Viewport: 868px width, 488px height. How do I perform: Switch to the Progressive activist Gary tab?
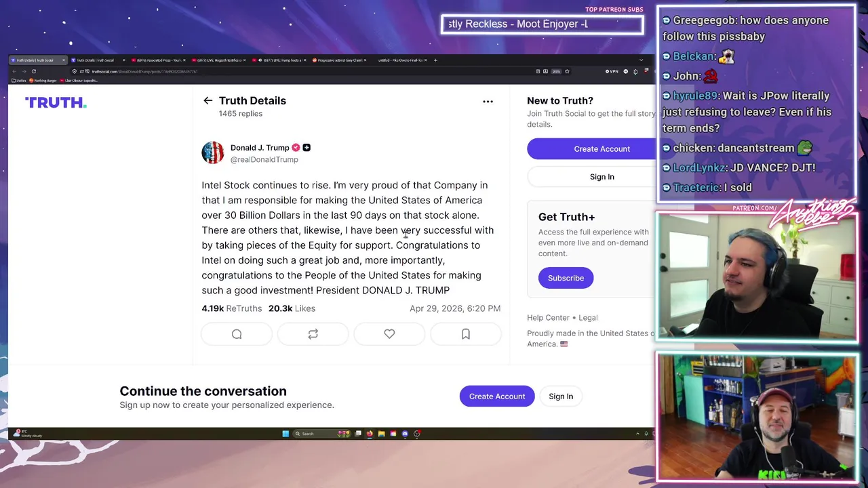tap(339, 60)
